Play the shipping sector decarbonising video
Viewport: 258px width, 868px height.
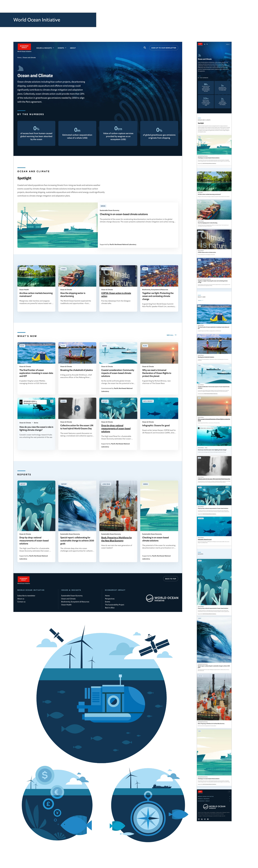coord(77,276)
